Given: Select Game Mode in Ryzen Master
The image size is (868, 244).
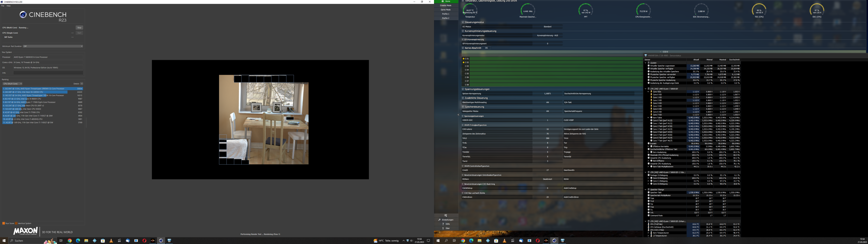Looking at the screenshot, I should point(446,10).
